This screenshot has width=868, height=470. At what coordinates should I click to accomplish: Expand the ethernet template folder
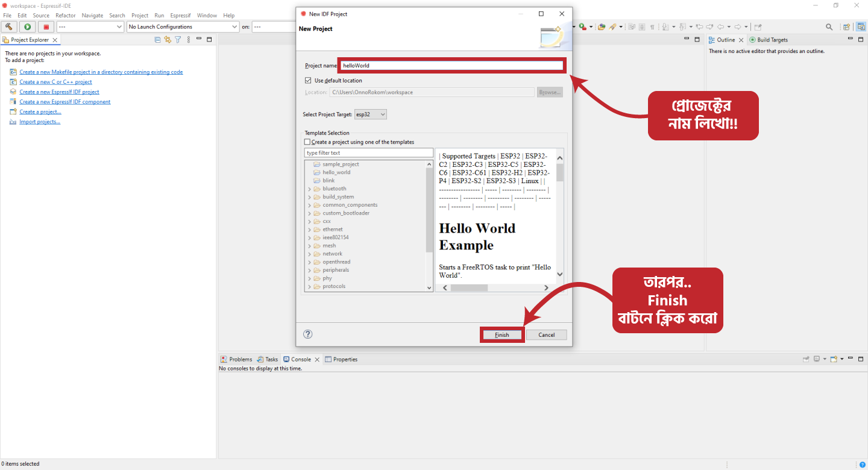(x=310, y=230)
